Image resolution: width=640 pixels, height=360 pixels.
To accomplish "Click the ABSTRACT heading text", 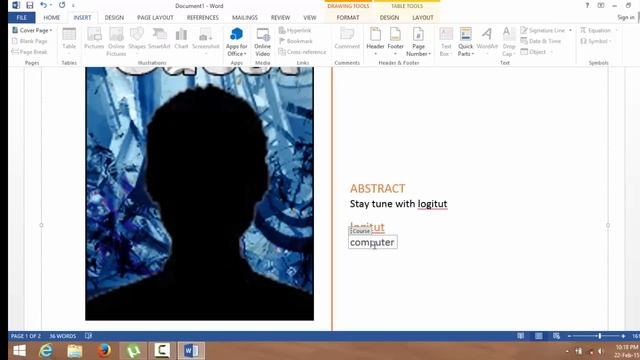I will (x=377, y=188).
